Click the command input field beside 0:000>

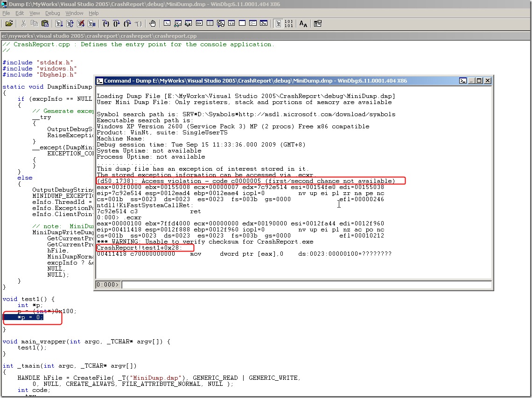(x=307, y=285)
